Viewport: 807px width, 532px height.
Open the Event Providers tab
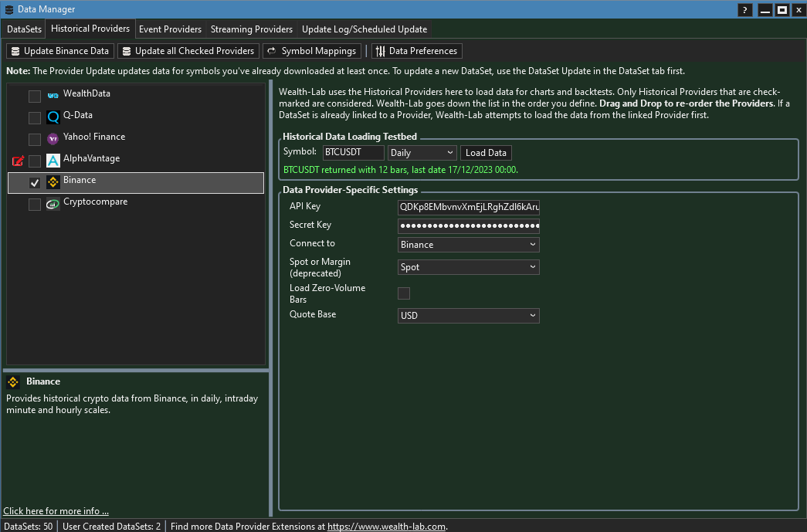pos(171,29)
